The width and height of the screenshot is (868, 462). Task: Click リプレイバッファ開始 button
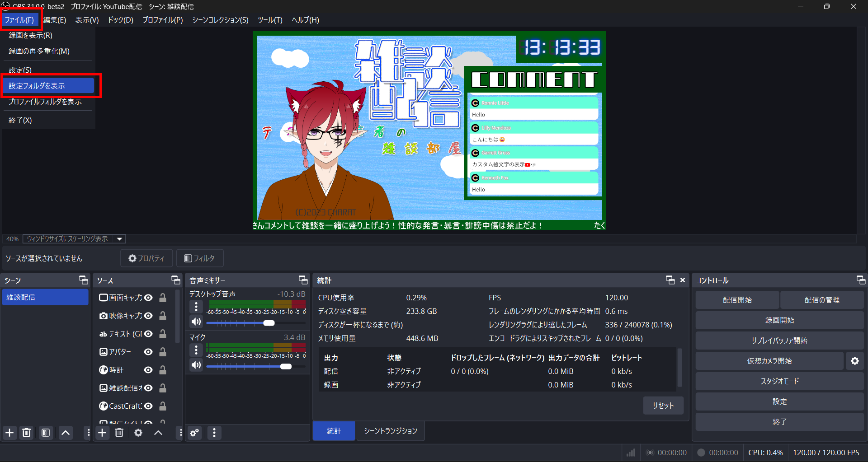tap(780, 341)
